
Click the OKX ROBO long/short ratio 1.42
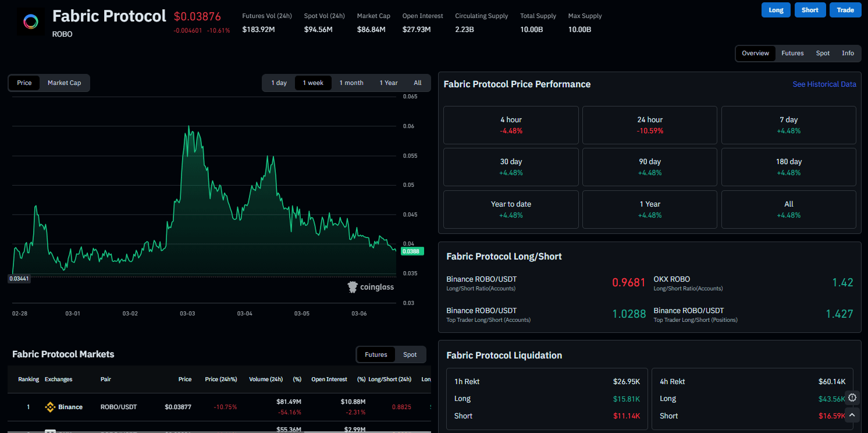[842, 283]
